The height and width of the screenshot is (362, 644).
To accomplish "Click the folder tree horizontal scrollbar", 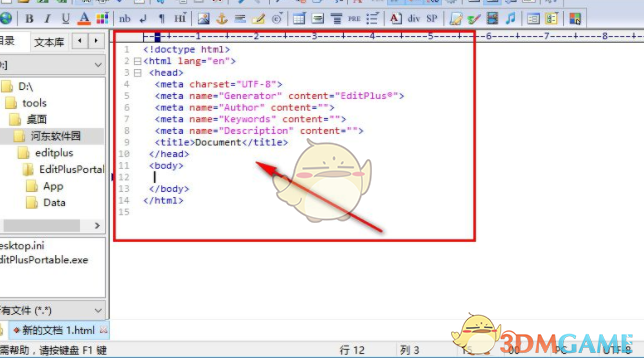I will tap(41, 225).
